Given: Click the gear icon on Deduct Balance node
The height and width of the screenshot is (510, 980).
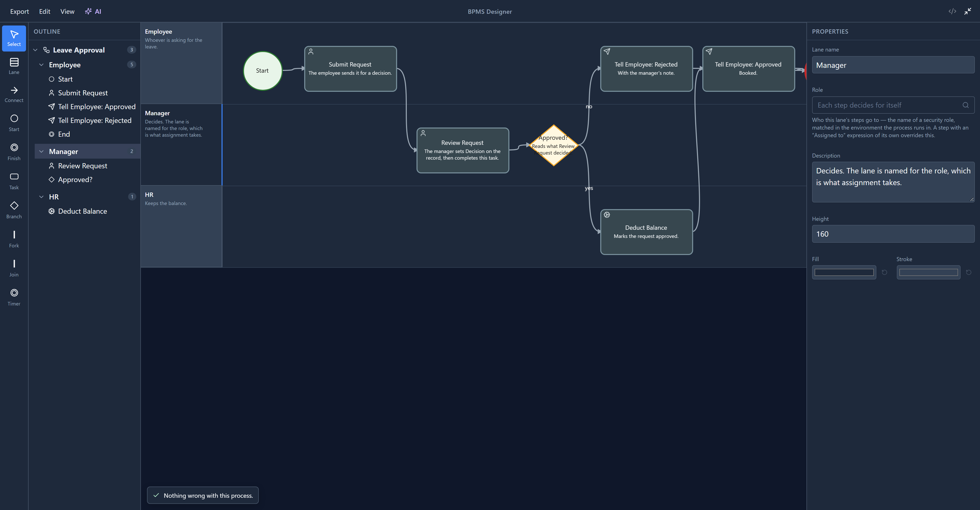Looking at the screenshot, I should [607, 215].
